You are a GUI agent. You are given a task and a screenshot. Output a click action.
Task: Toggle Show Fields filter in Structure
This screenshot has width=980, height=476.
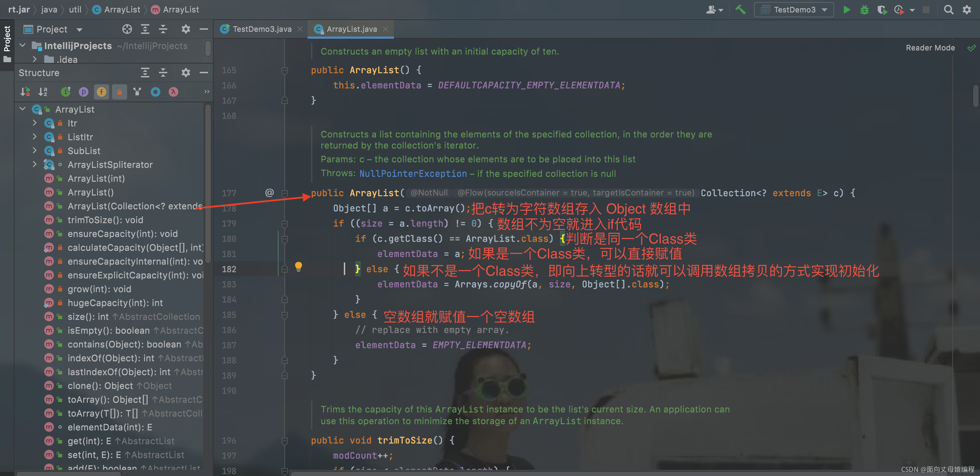tap(101, 92)
